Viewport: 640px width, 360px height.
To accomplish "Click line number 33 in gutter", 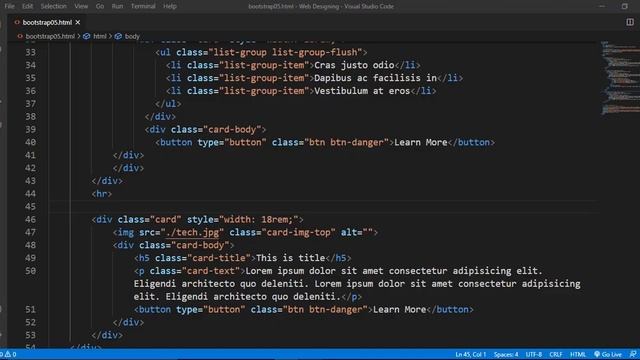I will [31, 52].
